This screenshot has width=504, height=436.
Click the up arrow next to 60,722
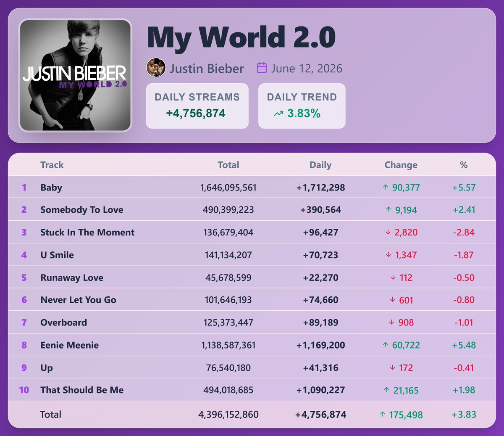point(386,345)
